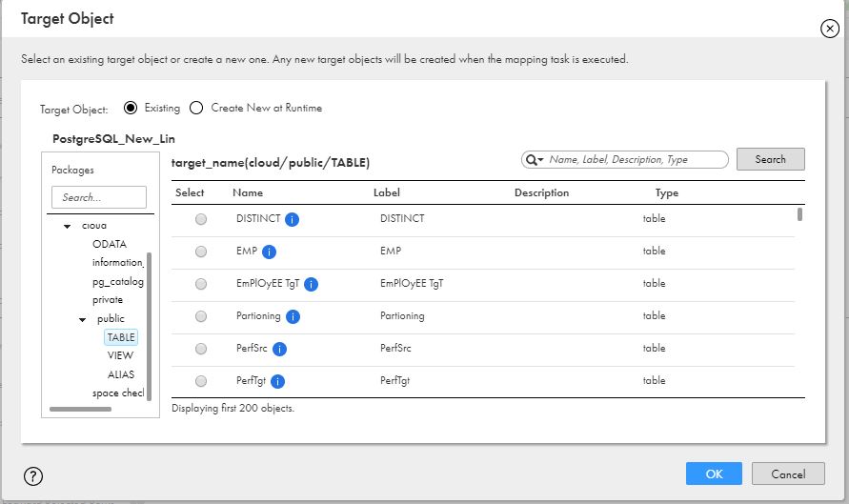The height and width of the screenshot is (504, 849).
Task: Click the PerfTgt label cell
Action: click(394, 381)
